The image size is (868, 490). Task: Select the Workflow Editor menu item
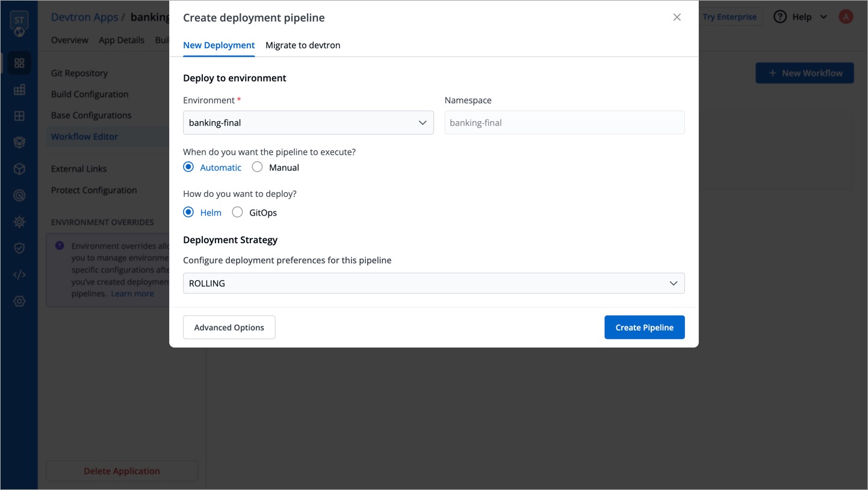tap(84, 136)
